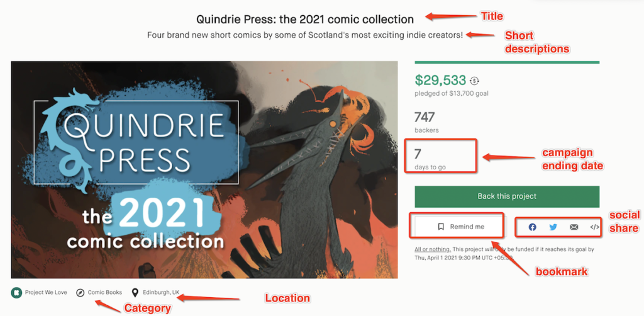Click the location pin icon
The image size is (644, 316).
pyautogui.click(x=135, y=293)
